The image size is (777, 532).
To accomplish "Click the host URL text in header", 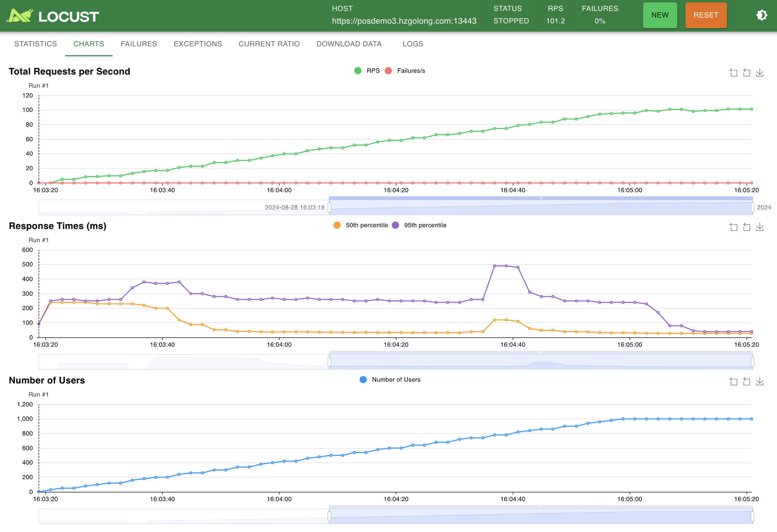I will (x=404, y=21).
